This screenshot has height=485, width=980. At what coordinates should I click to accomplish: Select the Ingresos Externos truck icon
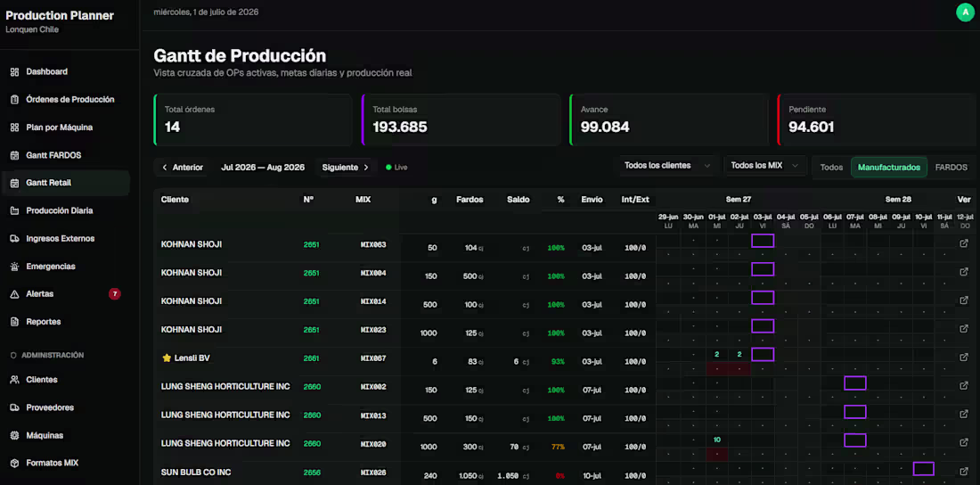pos(14,238)
